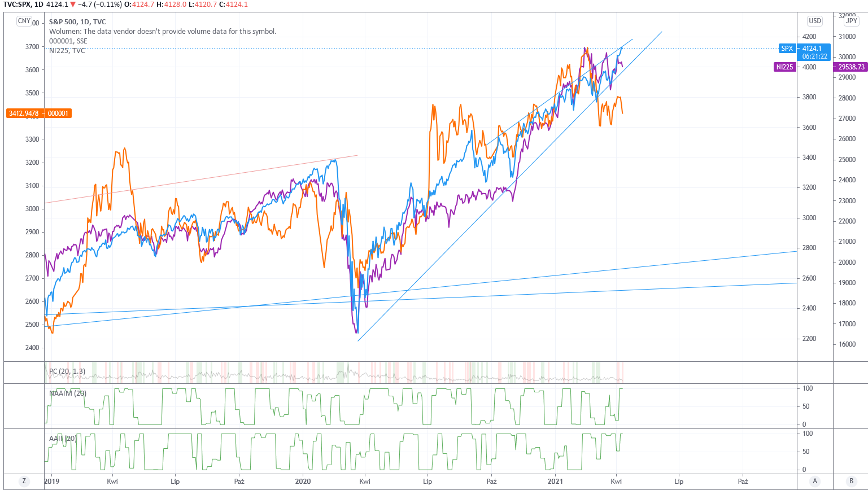Select the Wolumen indicator legend line
868x490 pixels.
click(x=163, y=32)
